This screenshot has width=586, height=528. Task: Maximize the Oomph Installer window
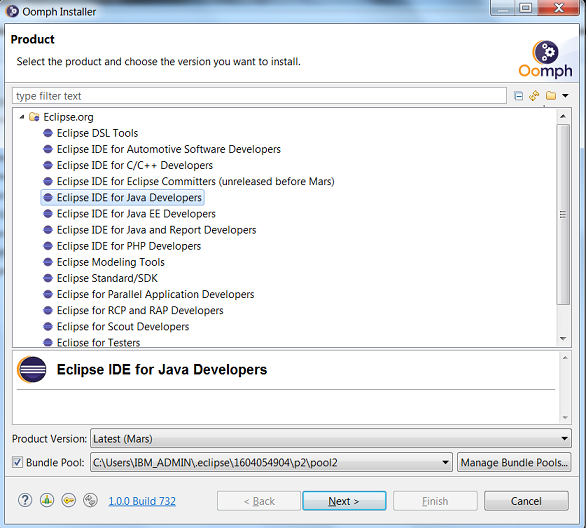pos(525,7)
